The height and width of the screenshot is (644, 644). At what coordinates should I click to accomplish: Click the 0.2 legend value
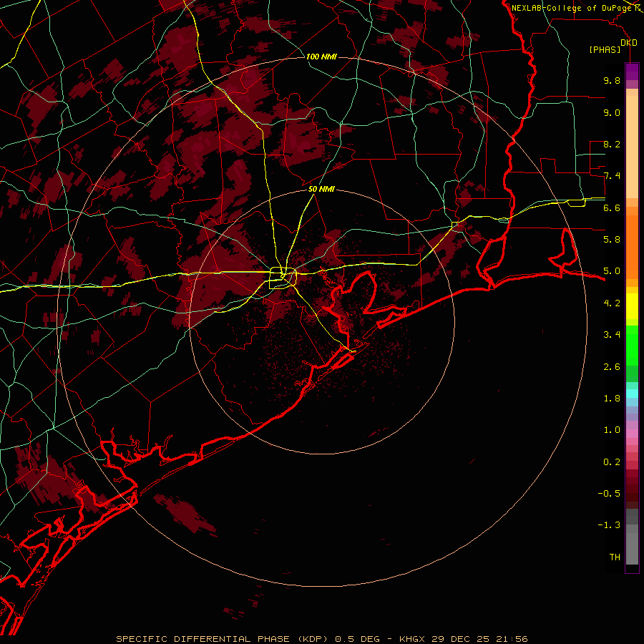click(612, 462)
